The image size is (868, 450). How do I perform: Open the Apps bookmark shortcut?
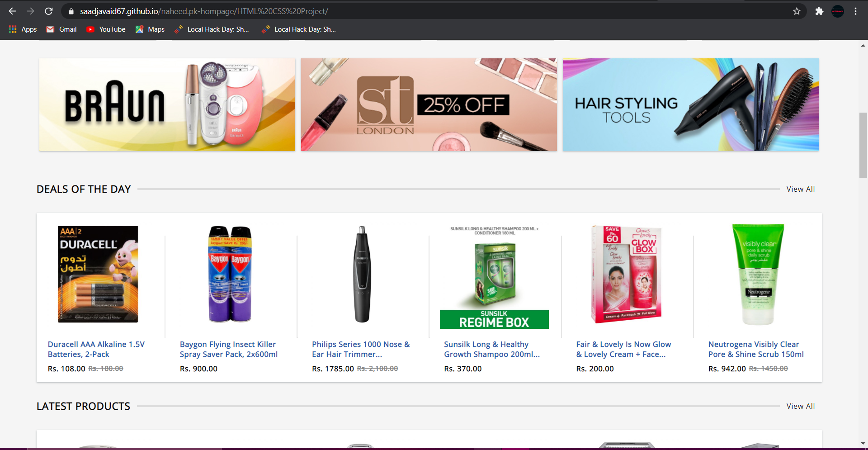23,29
